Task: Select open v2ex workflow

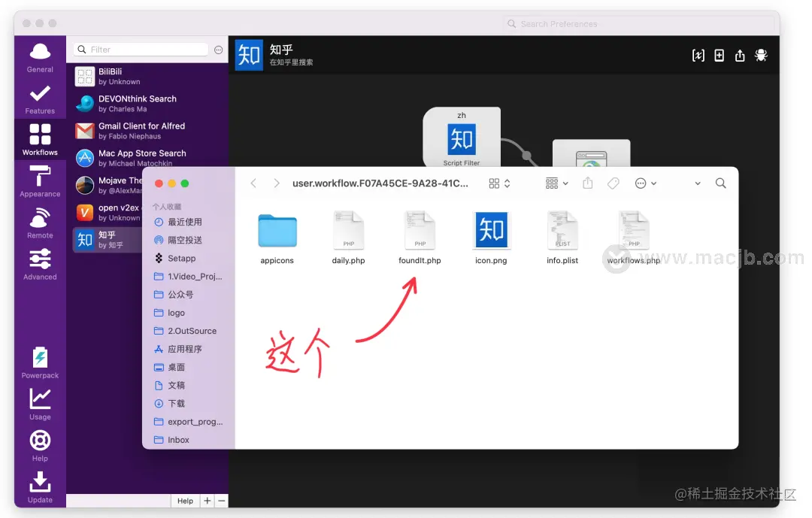Action: tap(108, 212)
